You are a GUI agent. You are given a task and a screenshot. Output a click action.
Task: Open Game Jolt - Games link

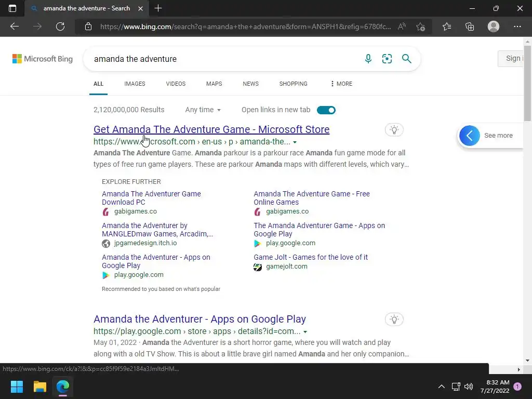[311, 257]
